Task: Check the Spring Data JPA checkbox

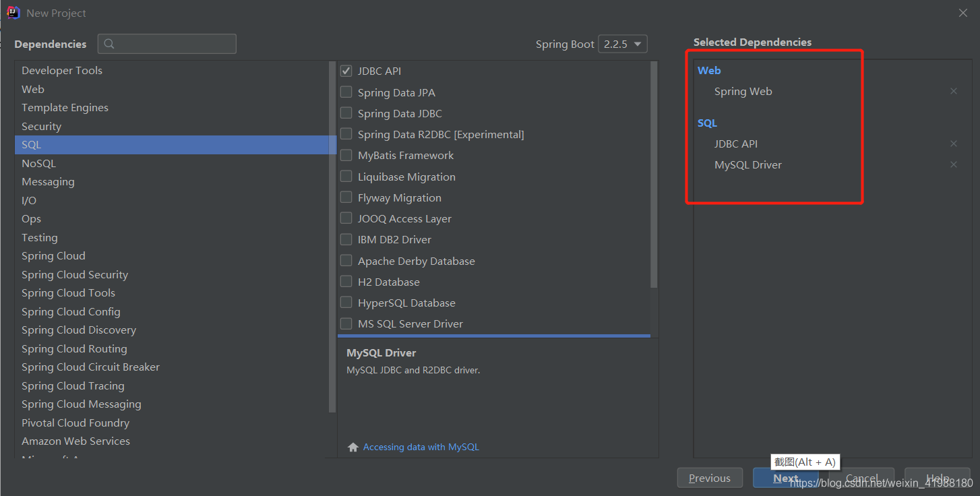Action: pos(346,92)
